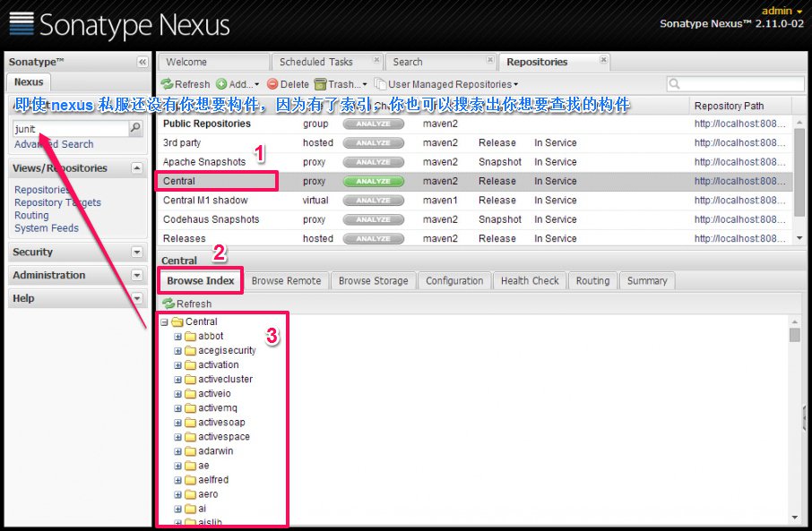The height and width of the screenshot is (531, 812).
Task: Open the Summary tab
Action: (647, 280)
